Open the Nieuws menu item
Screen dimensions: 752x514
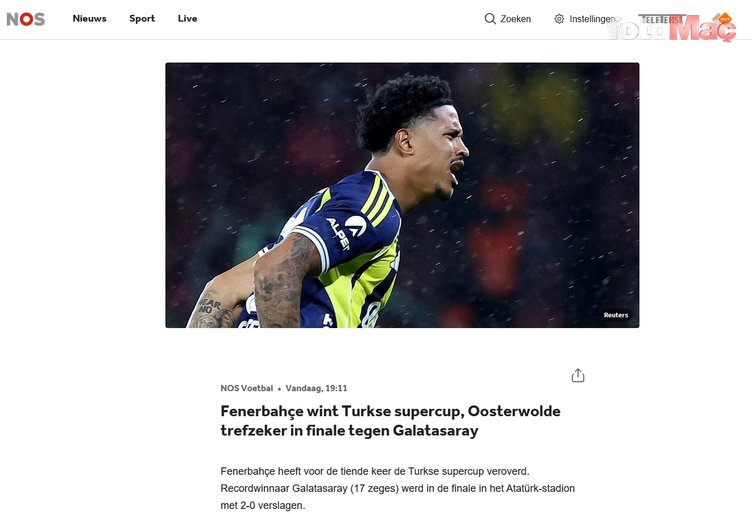click(x=90, y=18)
